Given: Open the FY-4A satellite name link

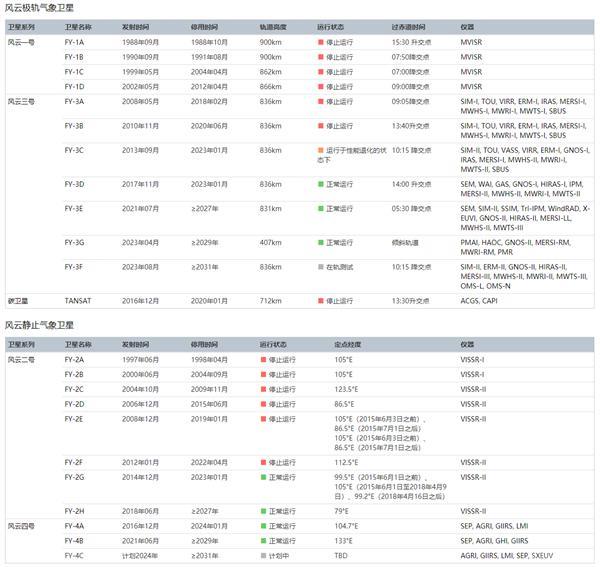Looking at the screenshot, I should coord(75,525).
